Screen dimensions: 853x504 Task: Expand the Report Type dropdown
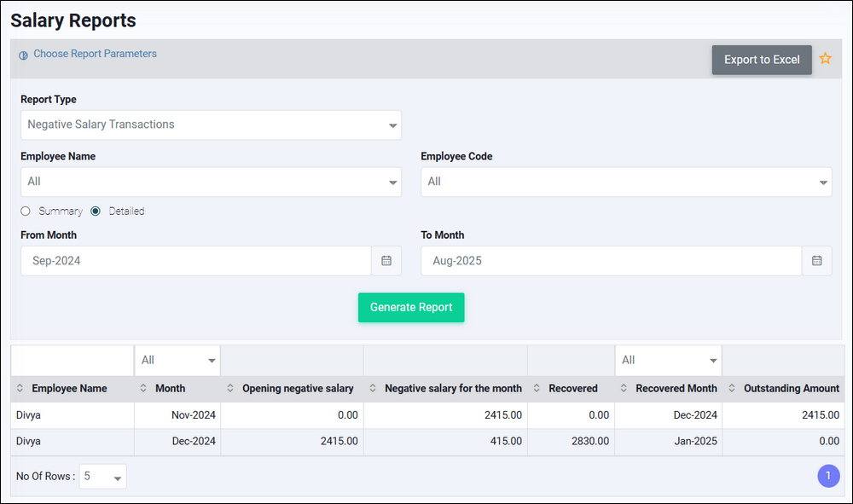point(211,125)
